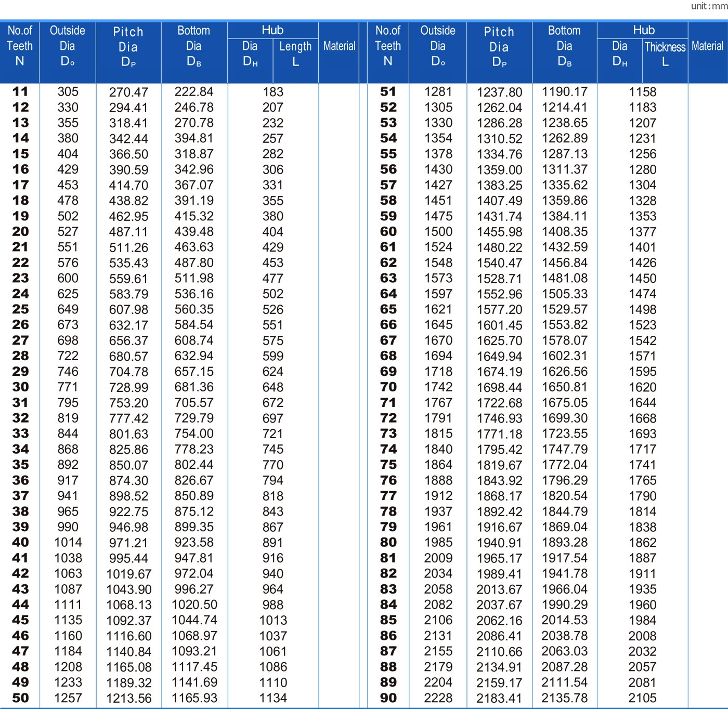Screen dimensions: 728x709
Task: Select the 'Outside Dia Do' header cell
Action: pyautogui.click(x=68, y=46)
